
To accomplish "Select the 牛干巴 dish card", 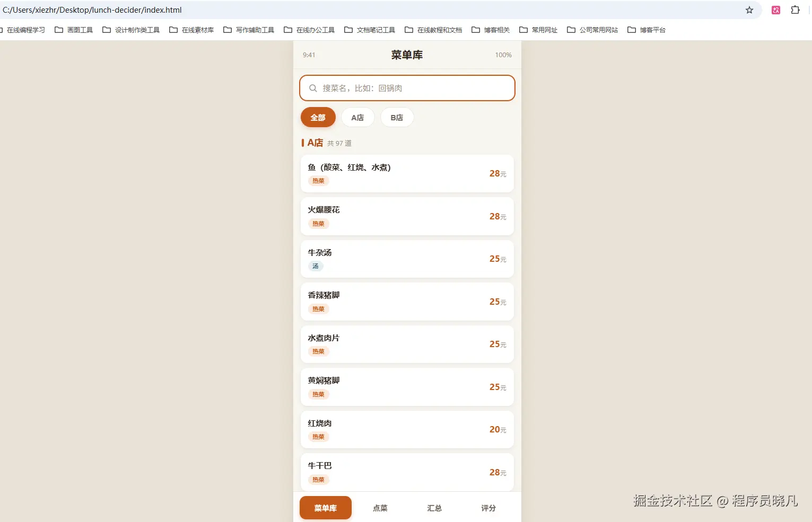I will 407,472.
